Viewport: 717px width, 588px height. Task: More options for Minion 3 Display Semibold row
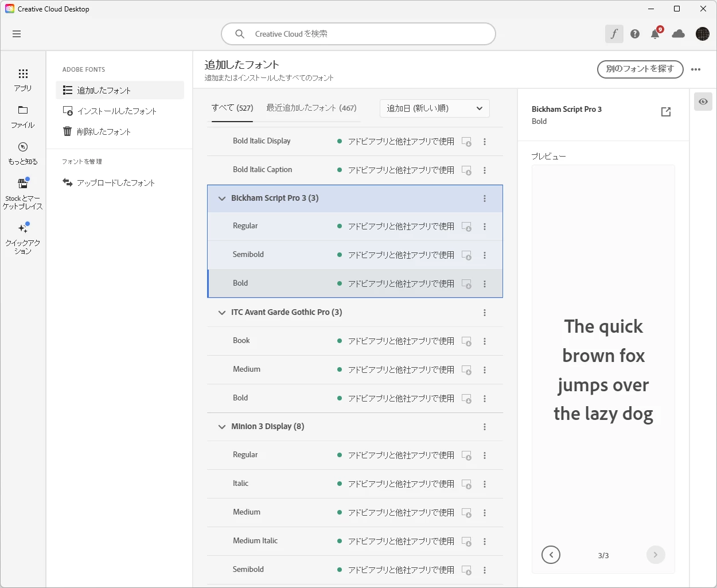(x=485, y=570)
